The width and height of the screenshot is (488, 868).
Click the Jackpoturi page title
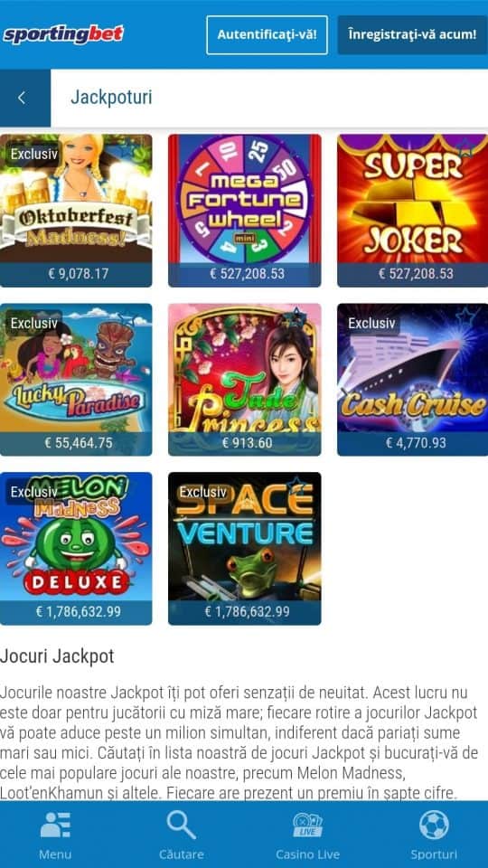[x=111, y=98]
